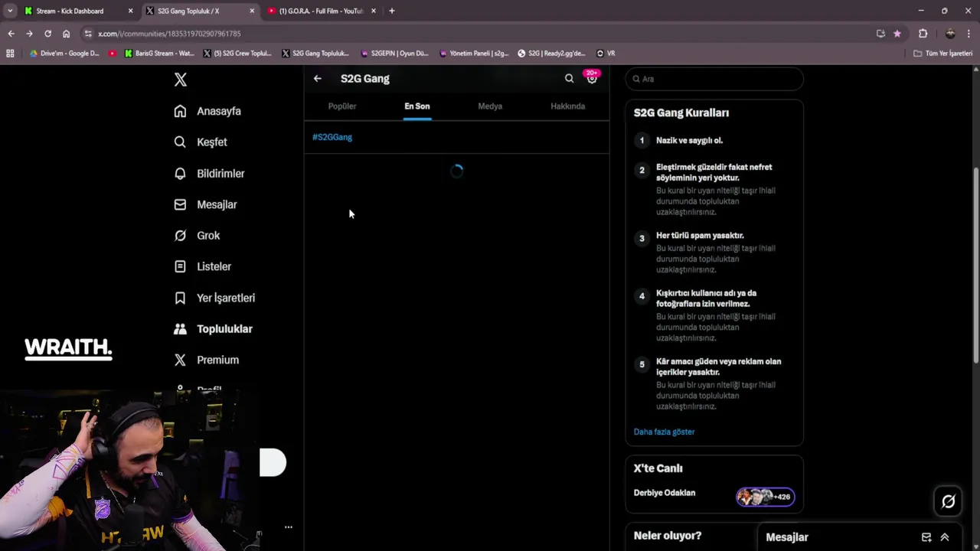Open Tüm Yer İşaretleri folder
This screenshot has height=551, width=980.
tap(942, 54)
